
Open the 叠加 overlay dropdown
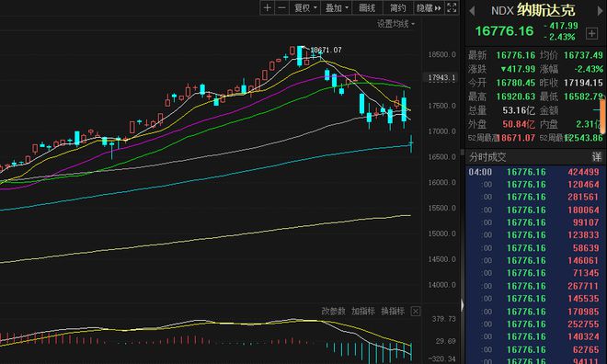pos(336,7)
